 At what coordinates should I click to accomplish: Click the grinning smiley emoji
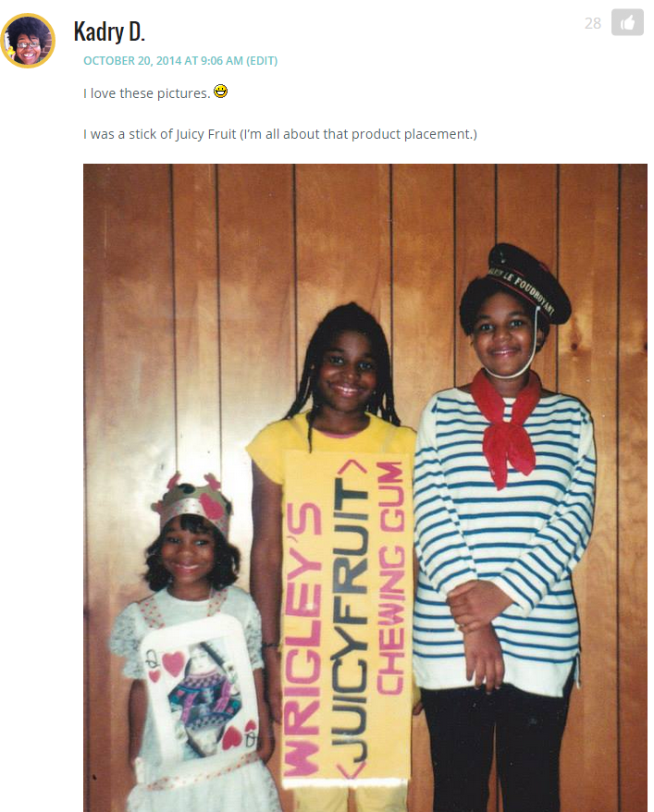(220, 92)
